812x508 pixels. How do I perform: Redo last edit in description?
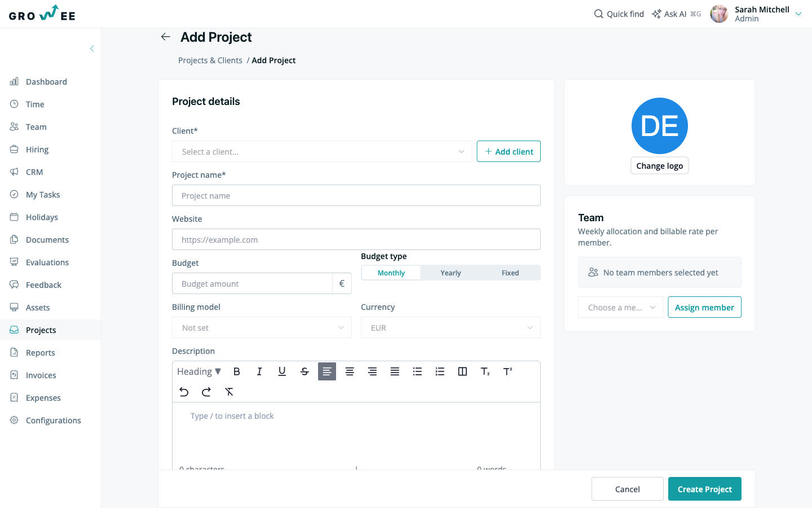(x=206, y=392)
